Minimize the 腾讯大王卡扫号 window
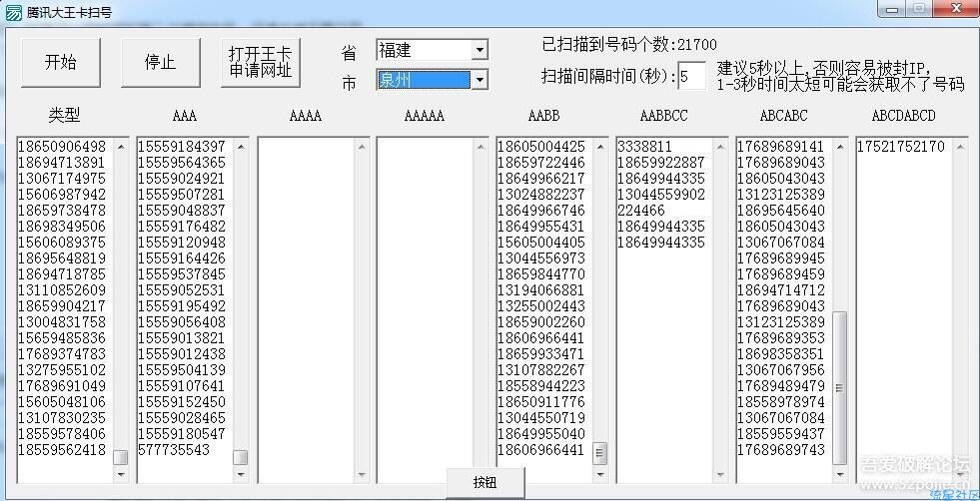 (892, 9)
